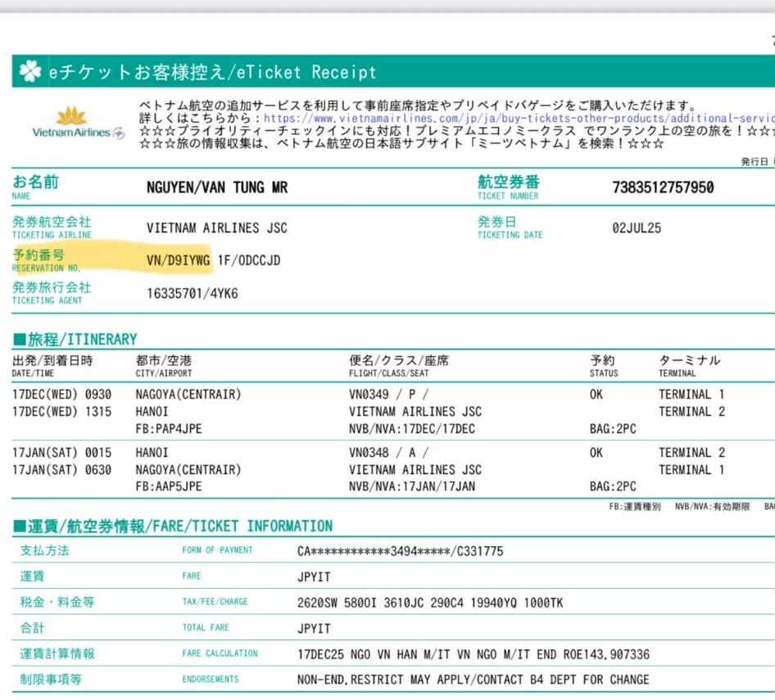Click the 17DEC(WED) 0930 departure time
Image resolution: width=775 pixels, height=700 pixels.
[x=61, y=395]
